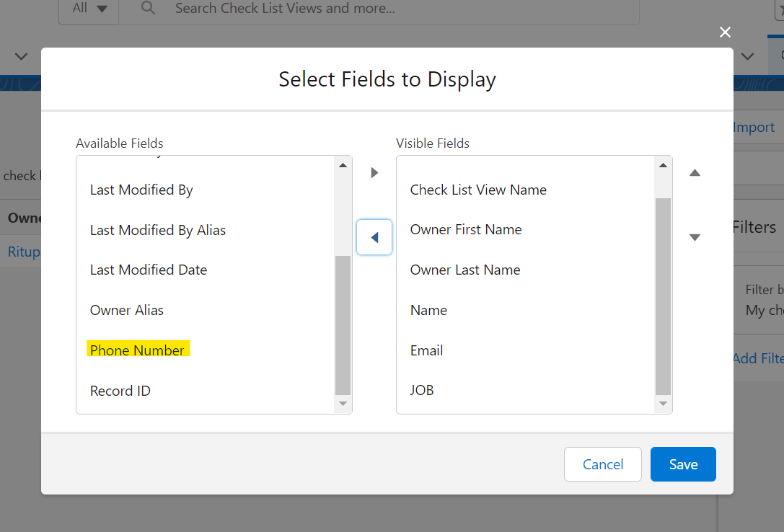The height and width of the screenshot is (532, 784).
Task: Move selected field up with up arrow
Action: [695, 173]
